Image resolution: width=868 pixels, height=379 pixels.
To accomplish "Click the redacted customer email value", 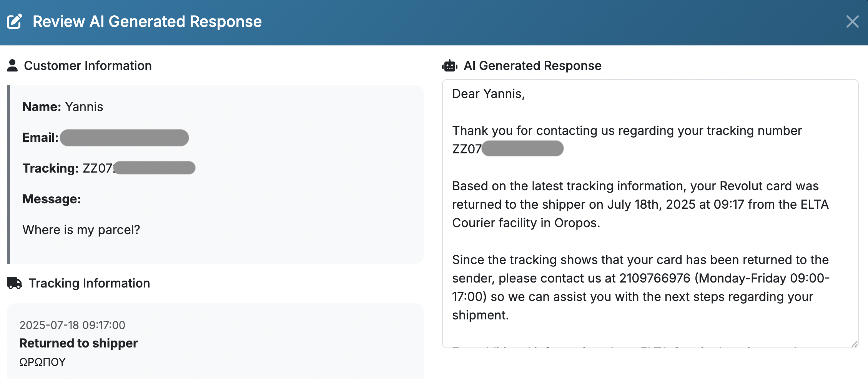I will click(124, 138).
